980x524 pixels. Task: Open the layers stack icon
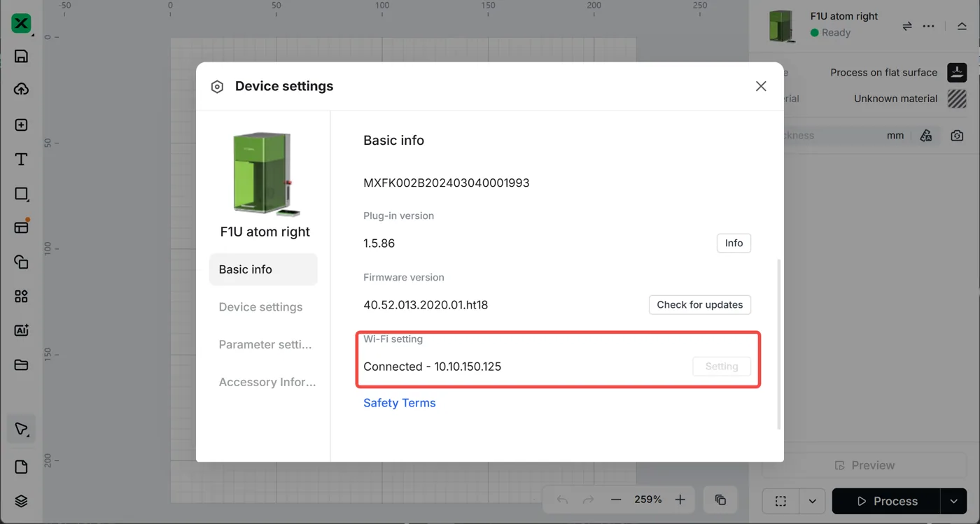click(21, 501)
